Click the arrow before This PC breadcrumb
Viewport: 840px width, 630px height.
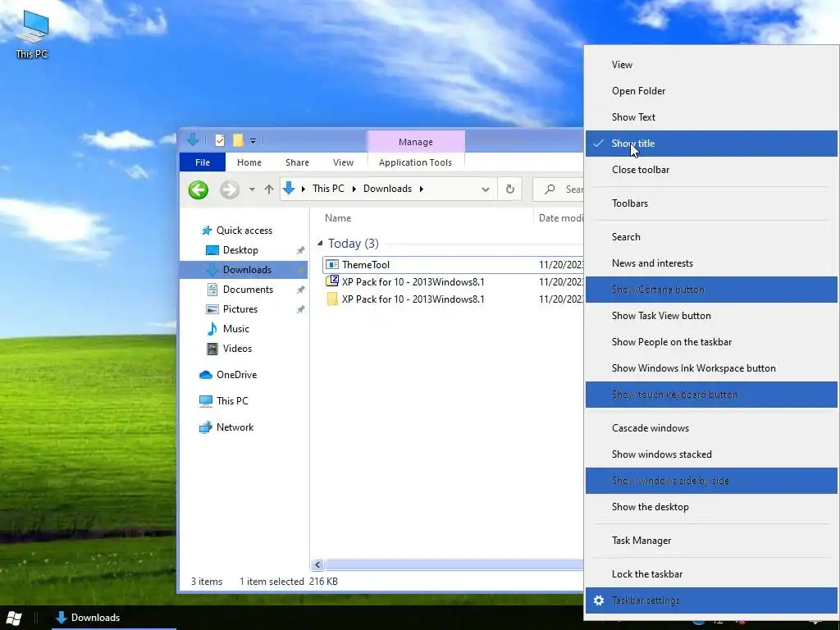click(304, 189)
